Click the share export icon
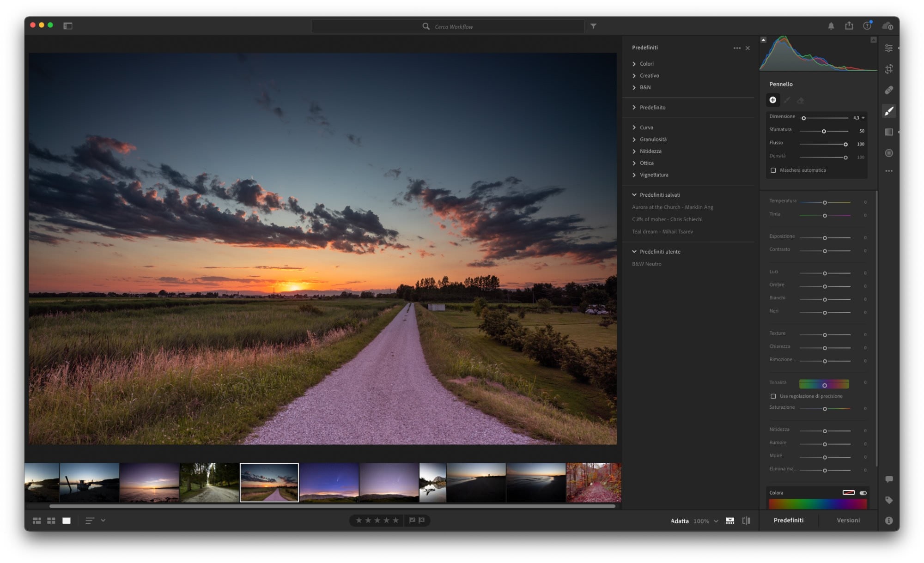The height and width of the screenshot is (563, 924). coord(849,26)
